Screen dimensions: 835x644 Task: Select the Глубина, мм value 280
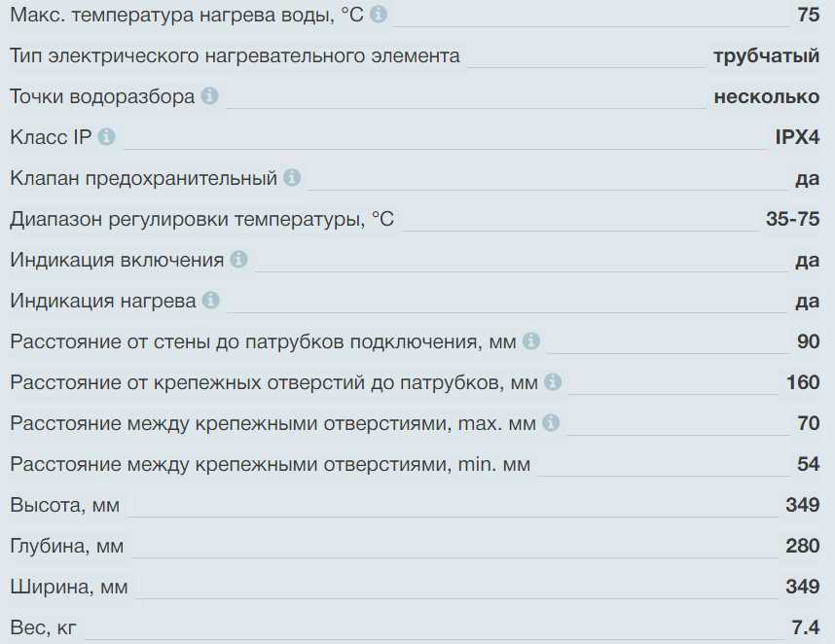[802, 546]
